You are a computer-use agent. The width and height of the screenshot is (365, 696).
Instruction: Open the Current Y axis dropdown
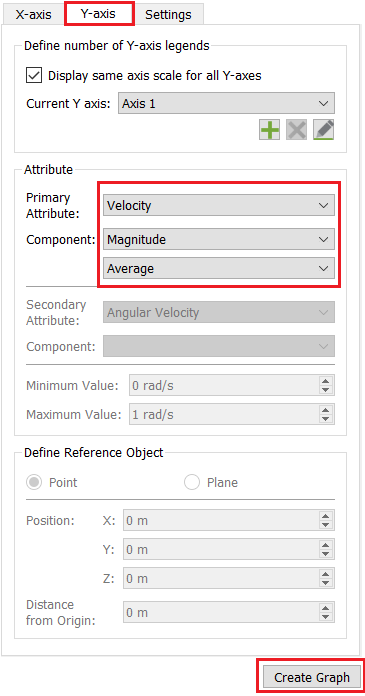(x=226, y=104)
